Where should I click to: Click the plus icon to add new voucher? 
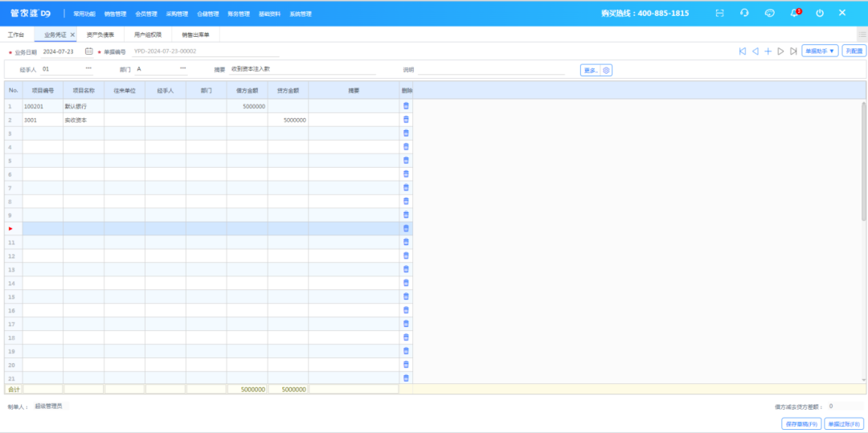[768, 51]
